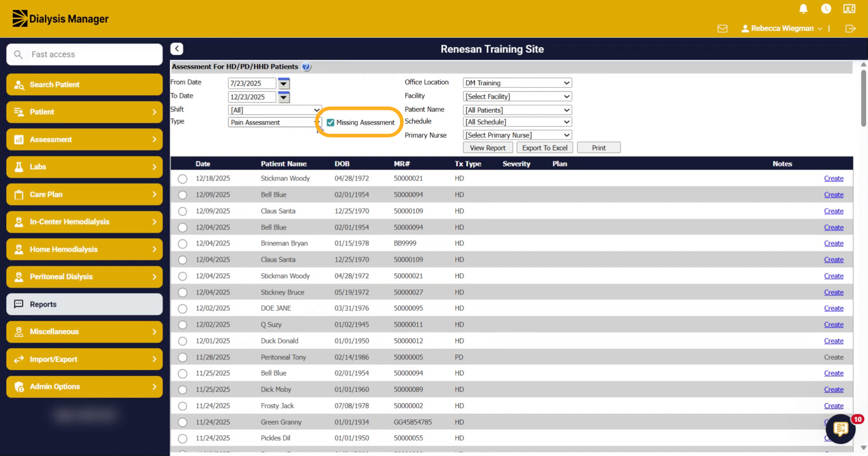The image size is (868, 456).
Task: Open the Shift dropdown
Action: point(275,110)
